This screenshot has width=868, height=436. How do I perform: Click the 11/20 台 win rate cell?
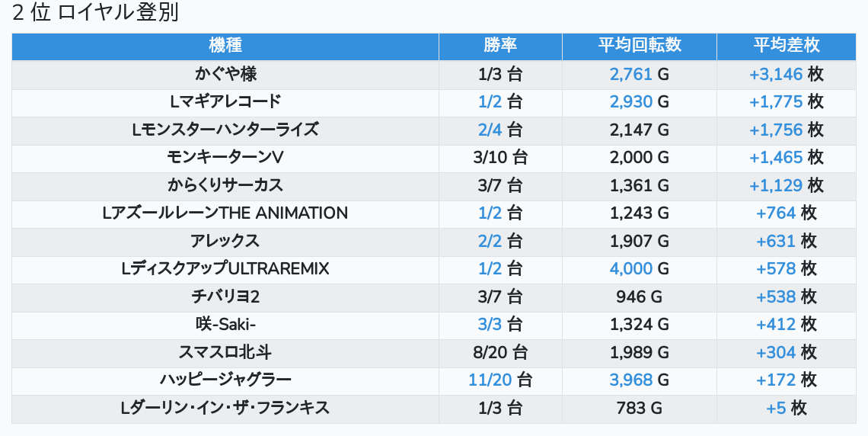pyautogui.click(x=500, y=380)
